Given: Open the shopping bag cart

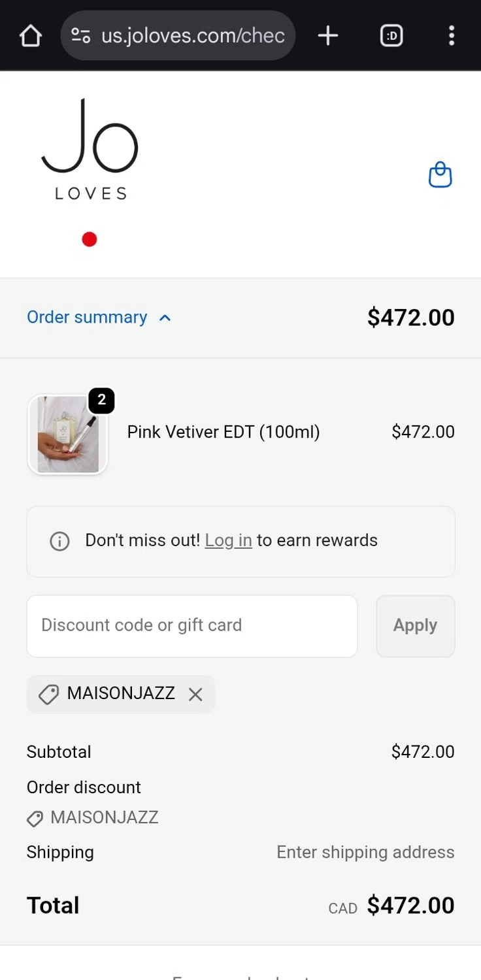Looking at the screenshot, I should (440, 175).
